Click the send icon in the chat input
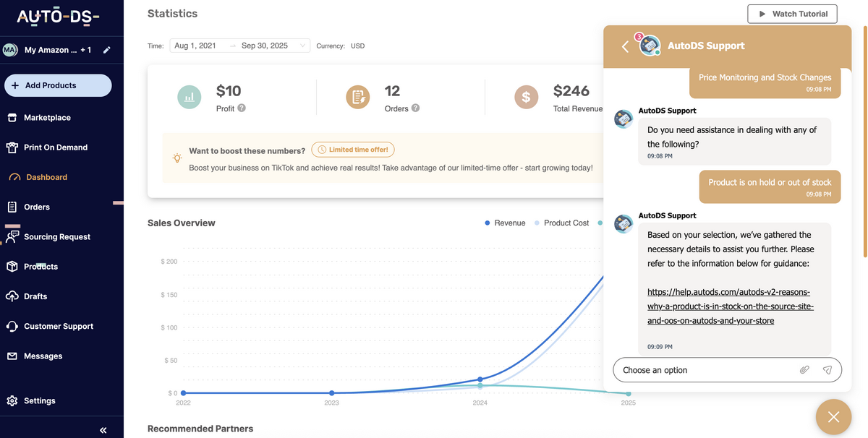This screenshot has height=438, width=868. click(827, 369)
